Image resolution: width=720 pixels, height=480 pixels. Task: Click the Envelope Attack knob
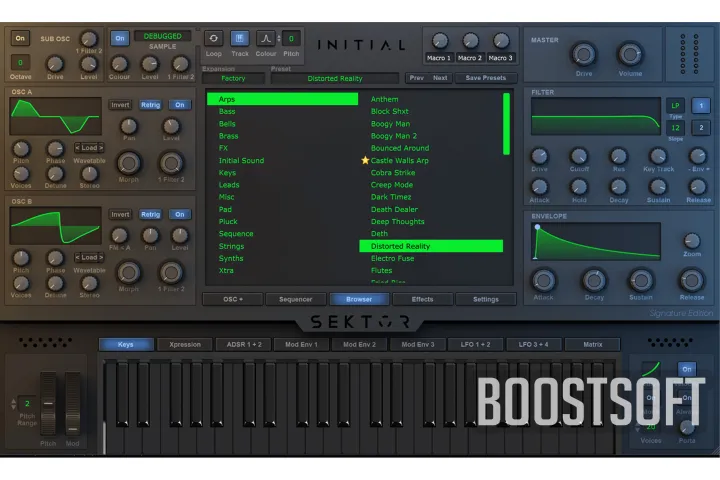[544, 281]
